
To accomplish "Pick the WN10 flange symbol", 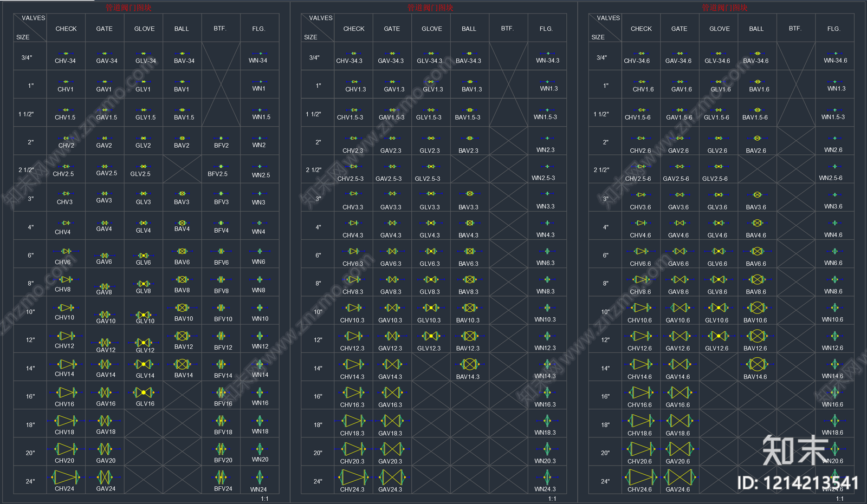I will (260, 308).
